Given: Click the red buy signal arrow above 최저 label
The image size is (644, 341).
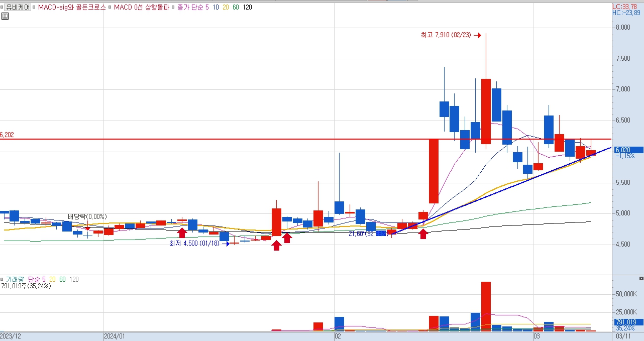Looking at the screenshot, I should coord(182,233).
